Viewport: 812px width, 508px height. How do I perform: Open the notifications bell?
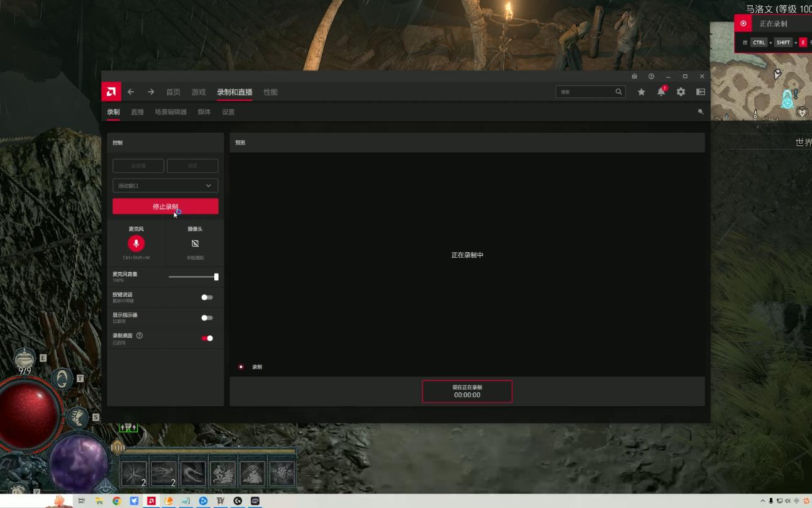tap(661, 92)
